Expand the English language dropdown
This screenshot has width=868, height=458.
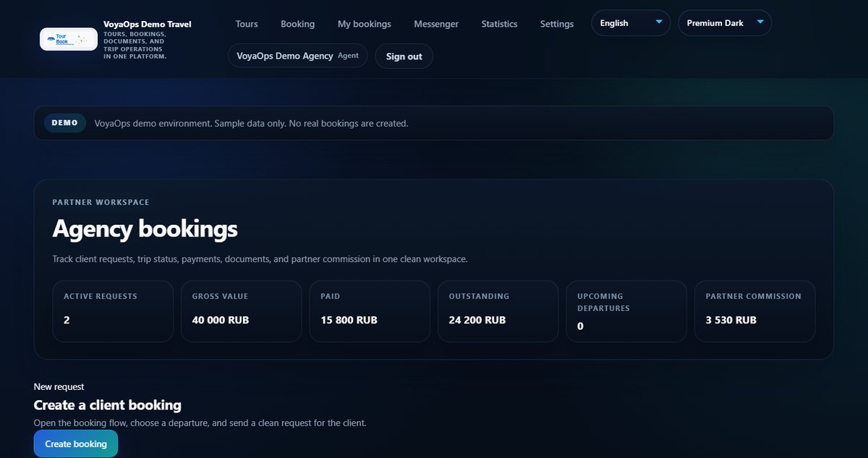click(631, 23)
